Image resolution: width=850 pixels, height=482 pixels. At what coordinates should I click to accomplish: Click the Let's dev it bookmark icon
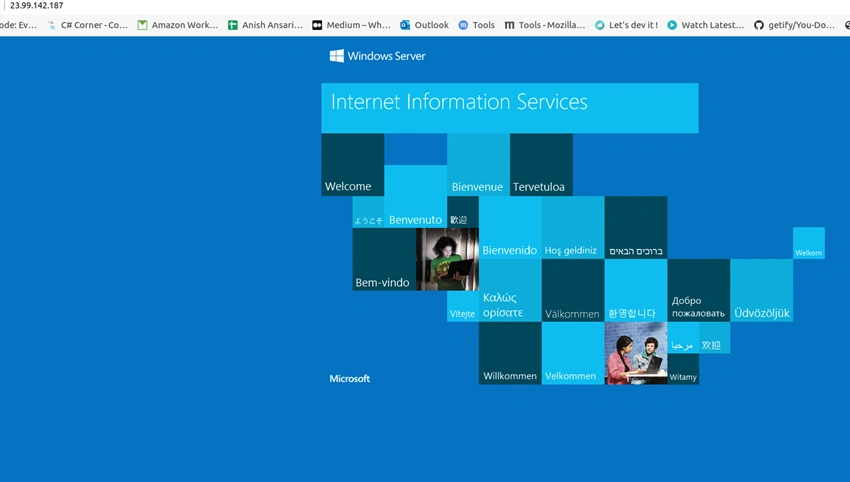click(600, 25)
